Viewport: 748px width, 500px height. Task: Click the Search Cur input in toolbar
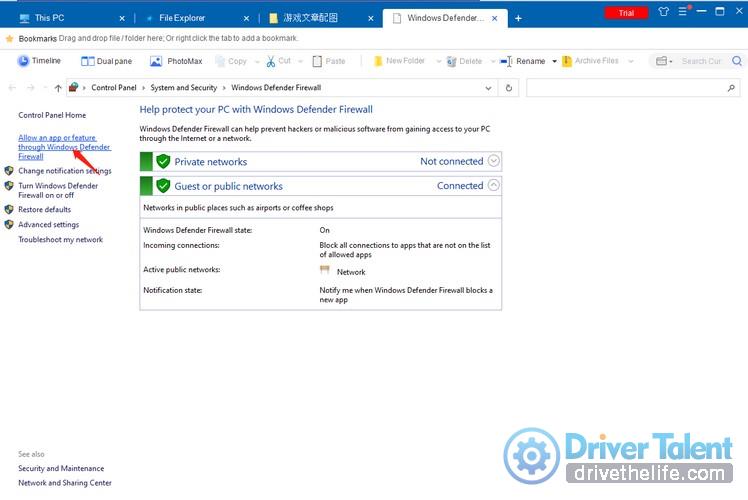coord(701,61)
